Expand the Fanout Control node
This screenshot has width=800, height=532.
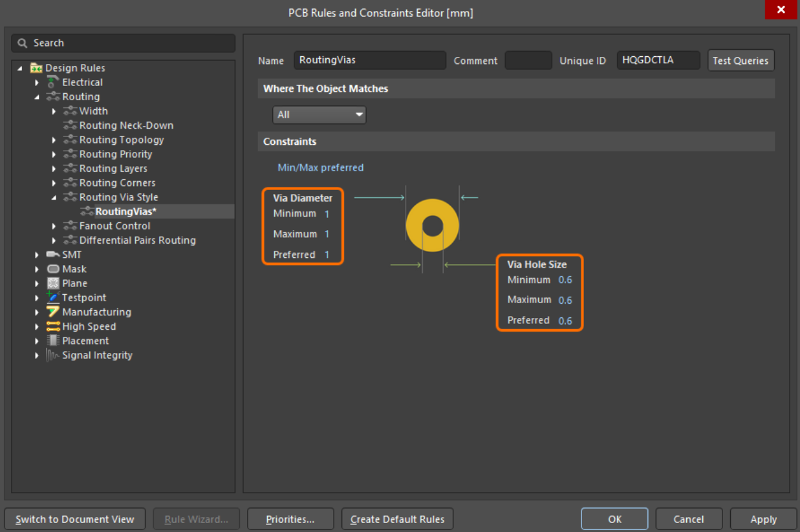pyautogui.click(x=54, y=226)
